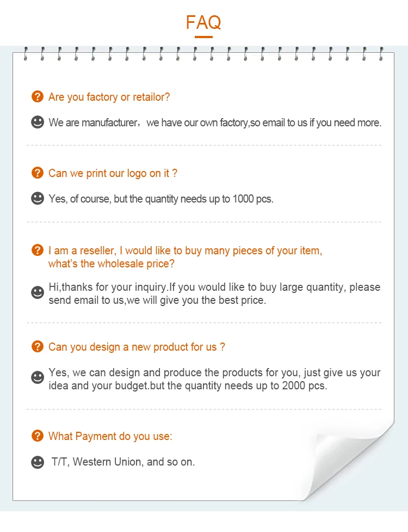This screenshot has width=408, height=532.
Task: Click the question mark icon beside "Are you factory or retailor?"
Action: click(x=38, y=97)
